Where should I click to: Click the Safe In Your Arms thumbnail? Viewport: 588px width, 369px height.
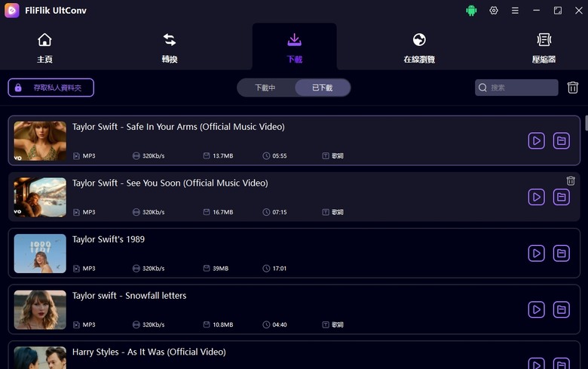pos(40,141)
